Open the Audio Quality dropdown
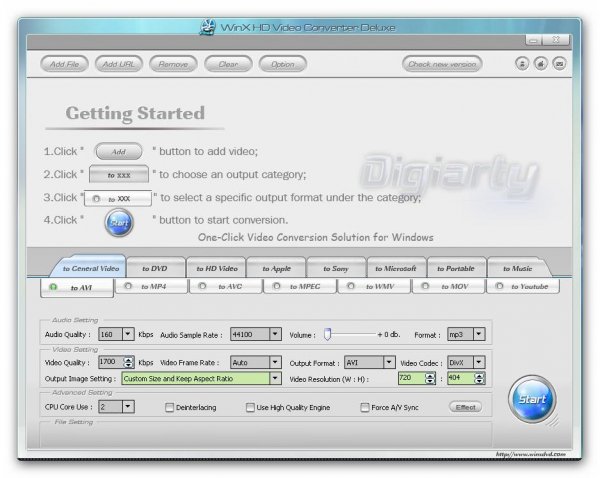The image size is (600, 478). [128, 334]
